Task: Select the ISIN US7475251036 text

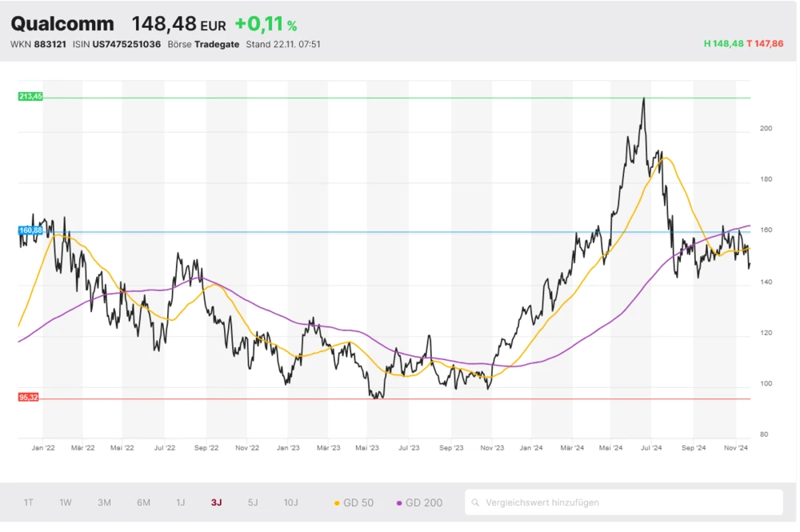Action: [127, 44]
